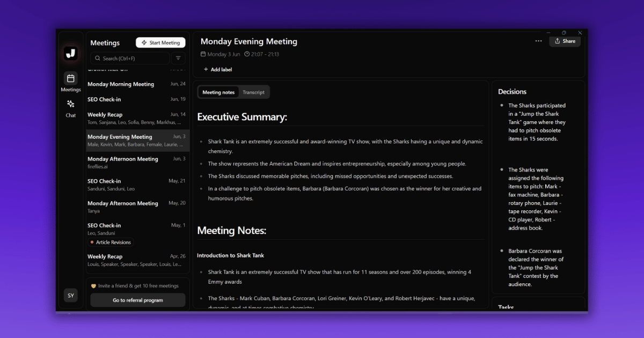Click the 'Invite a friend' text
This screenshot has height=338, width=644.
coord(138,286)
